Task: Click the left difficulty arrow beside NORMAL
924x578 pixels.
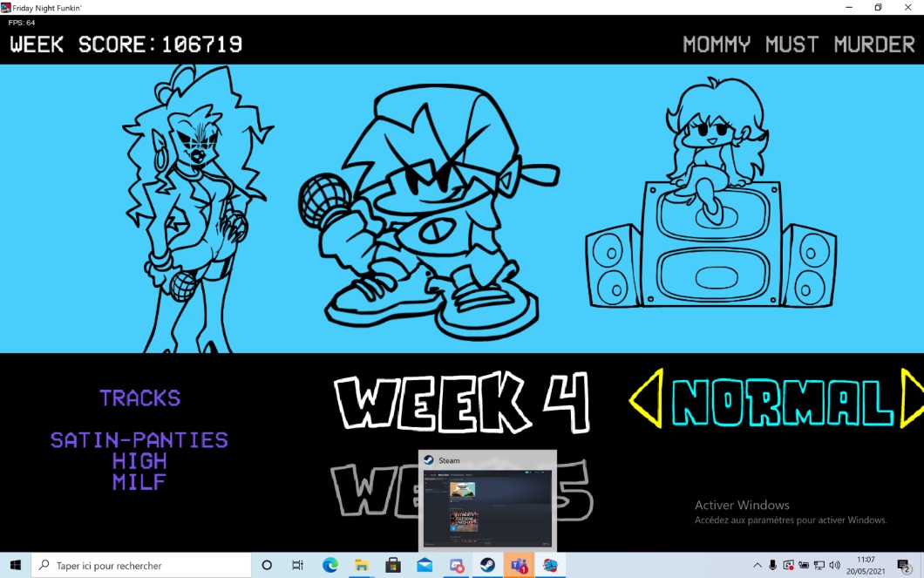Action: point(646,399)
